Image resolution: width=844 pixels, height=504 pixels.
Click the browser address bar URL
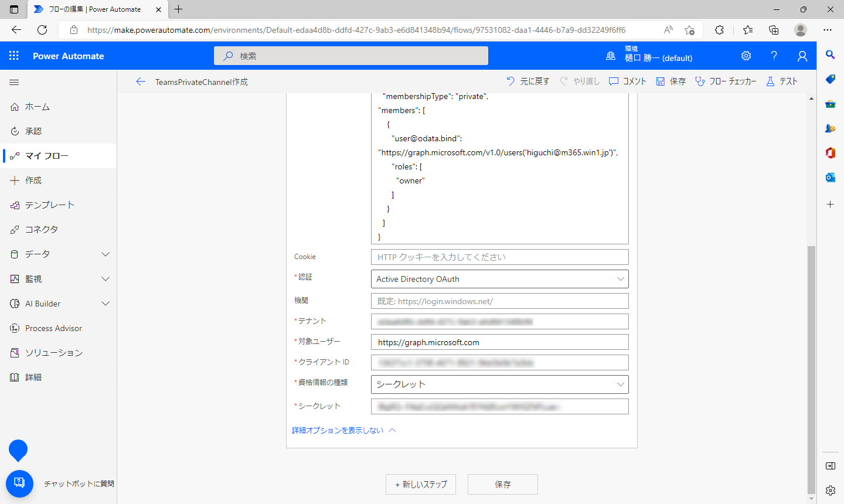(x=356, y=30)
